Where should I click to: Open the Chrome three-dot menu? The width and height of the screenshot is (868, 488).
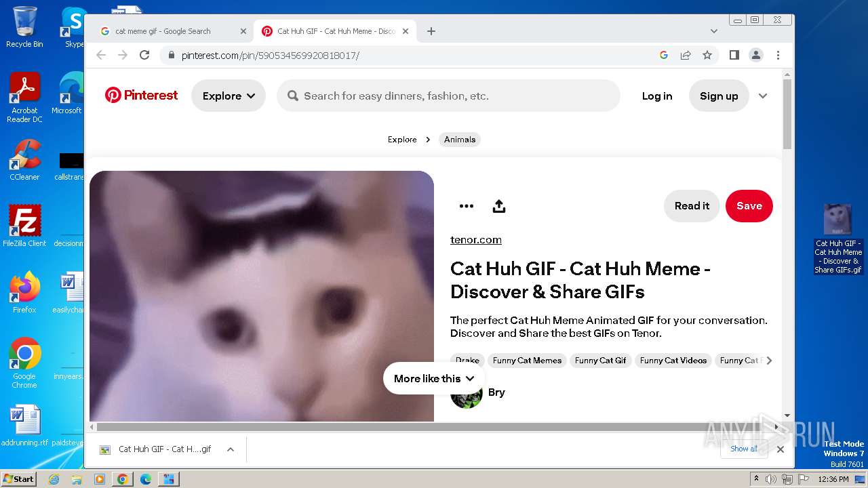[778, 56]
